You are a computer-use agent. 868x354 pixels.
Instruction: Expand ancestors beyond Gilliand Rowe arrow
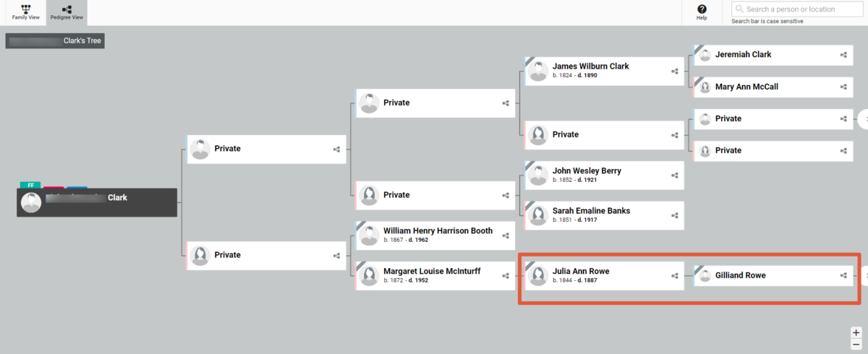tap(863, 275)
